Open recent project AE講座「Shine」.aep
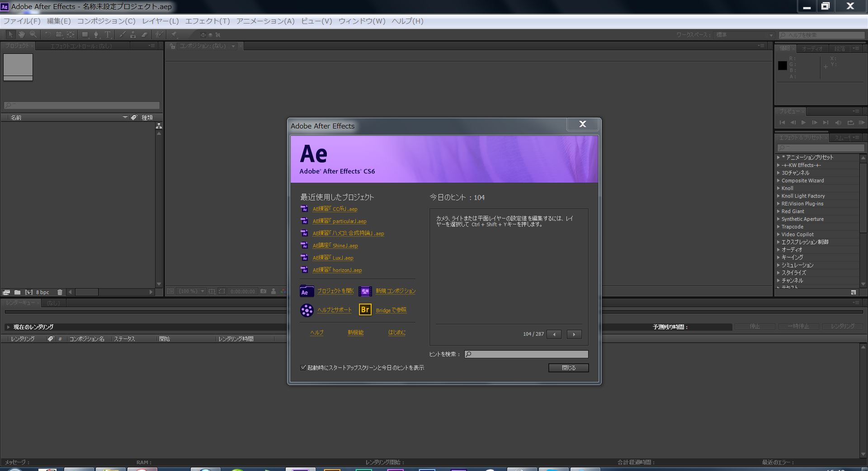Image resolution: width=868 pixels, height=471 pixels. pyautogui.click(x=335, y=246)
